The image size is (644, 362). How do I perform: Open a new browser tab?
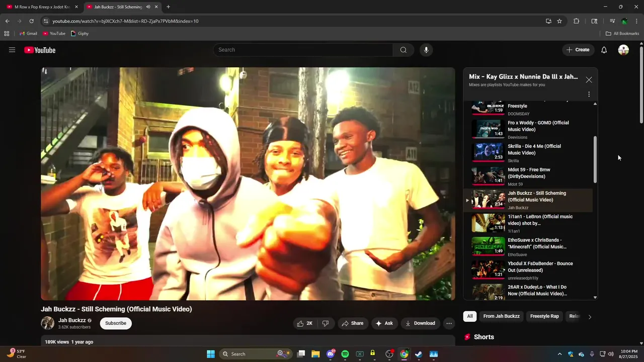tap(168, 7)
